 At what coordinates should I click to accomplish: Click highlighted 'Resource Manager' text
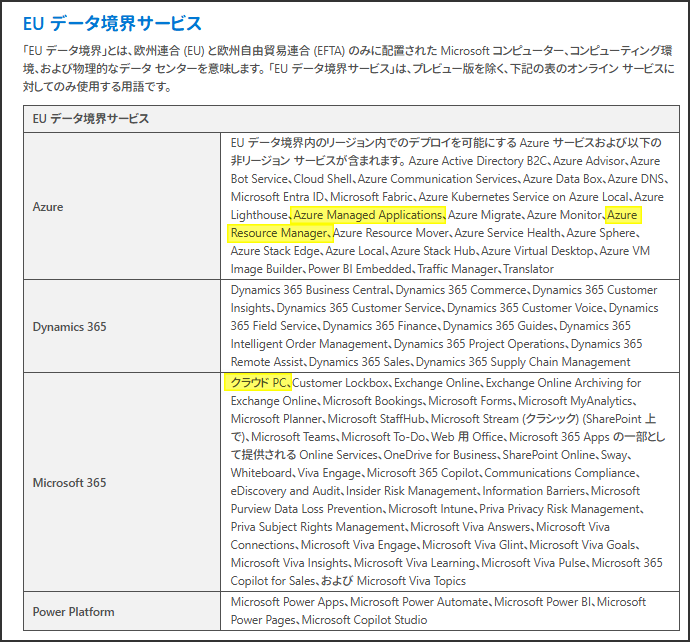(x=279, y=233)
